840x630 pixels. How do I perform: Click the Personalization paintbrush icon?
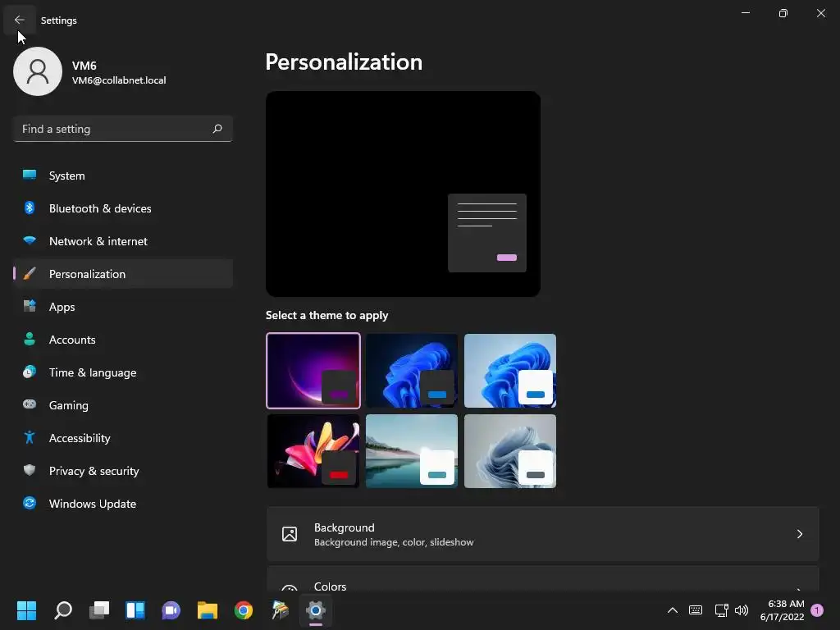click(30, 273)
